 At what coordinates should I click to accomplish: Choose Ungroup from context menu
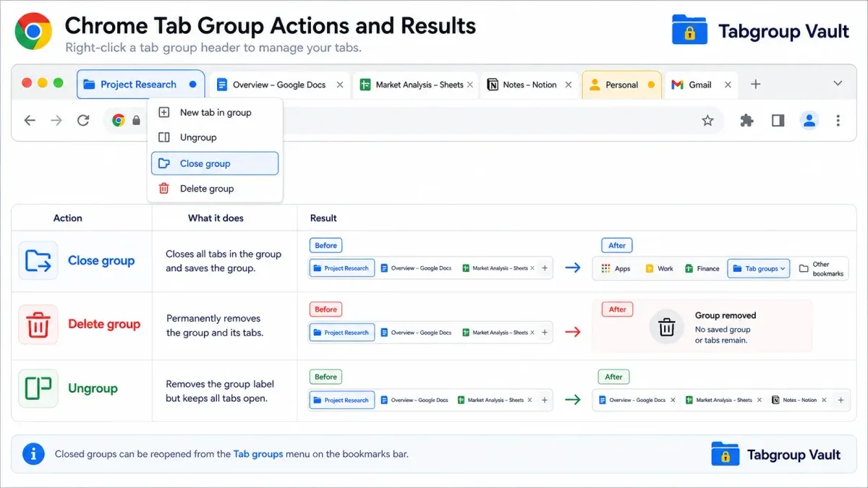click(214, 137)
